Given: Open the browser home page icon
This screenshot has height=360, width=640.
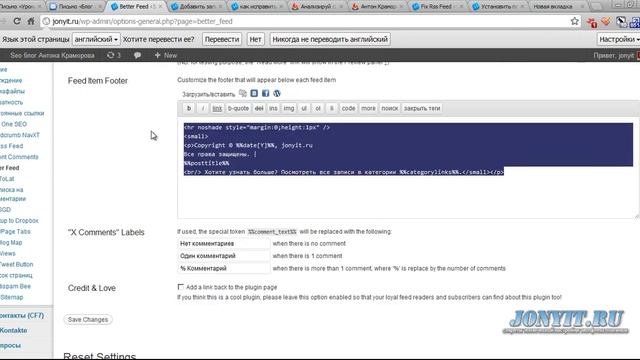Looking at the screenshot, I should coord(31,21).
